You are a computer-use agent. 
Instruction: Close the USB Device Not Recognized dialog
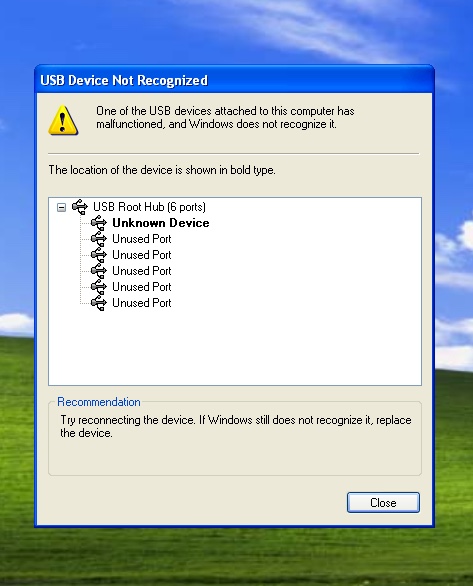(383, 503)
